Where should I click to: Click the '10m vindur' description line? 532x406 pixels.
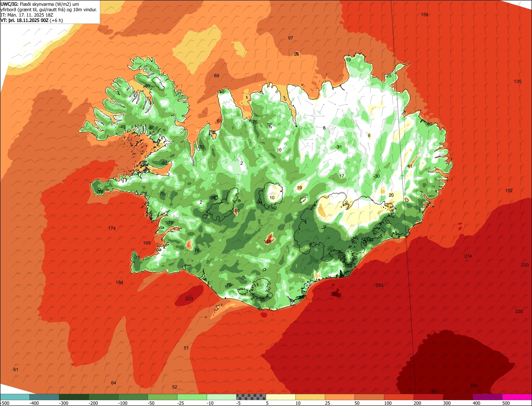[49, 9]
